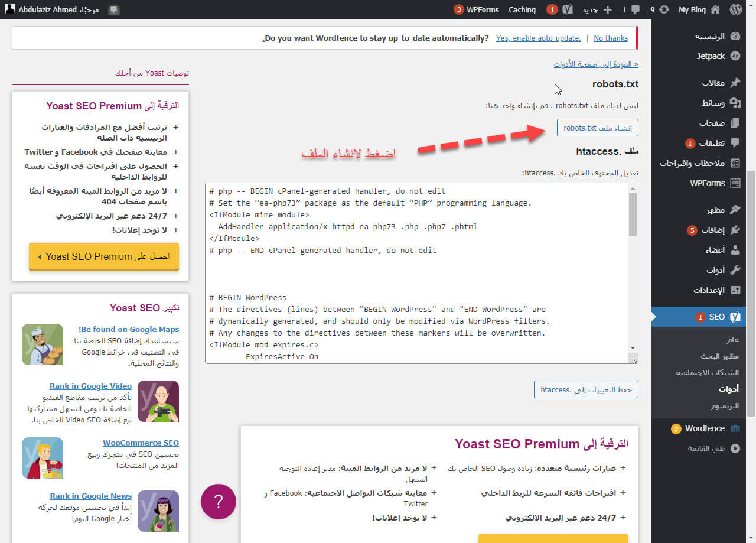This screenshot has height=543, width=756.
Task: Click حفظ التغييرات إلى .htaccess button
Action: coord(586,389)
